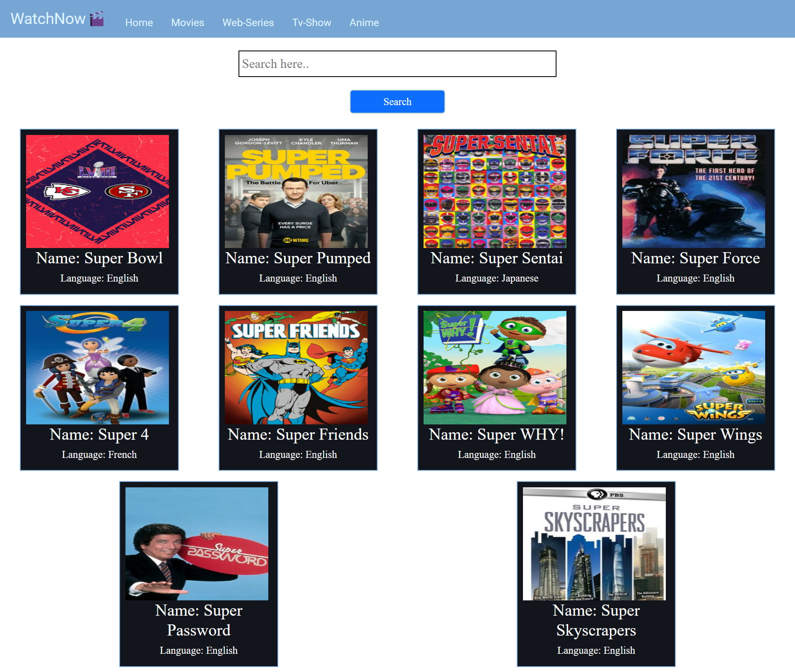
Task: Open the Web-Series navigation link
Action: pyautogui.click(x=248, y=23)
